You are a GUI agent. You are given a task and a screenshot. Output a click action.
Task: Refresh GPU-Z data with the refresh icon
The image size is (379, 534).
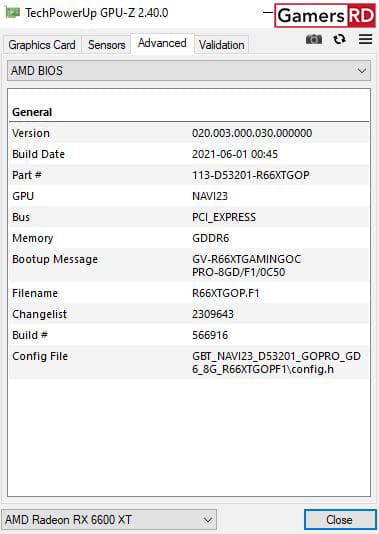tap(339, 40)
